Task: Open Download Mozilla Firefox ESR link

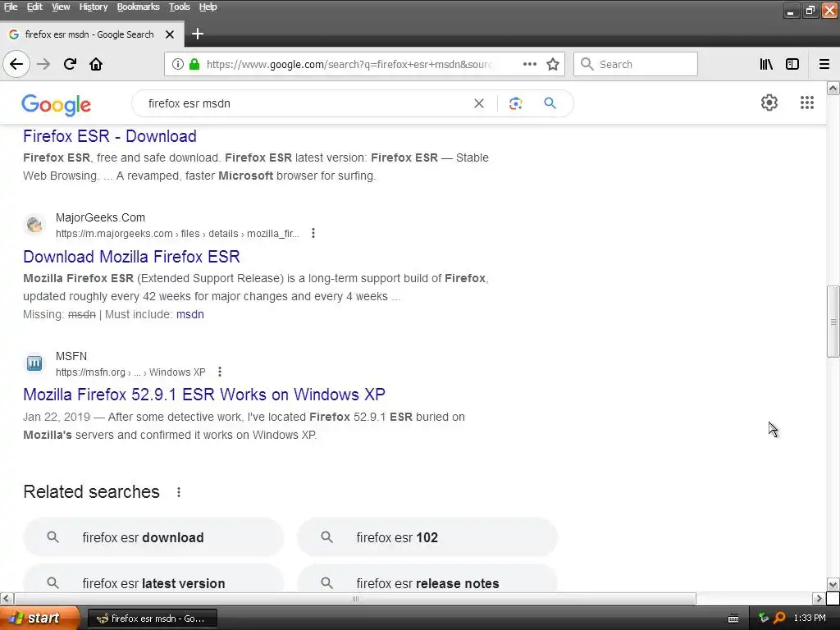Action: (x=132, y=257)
